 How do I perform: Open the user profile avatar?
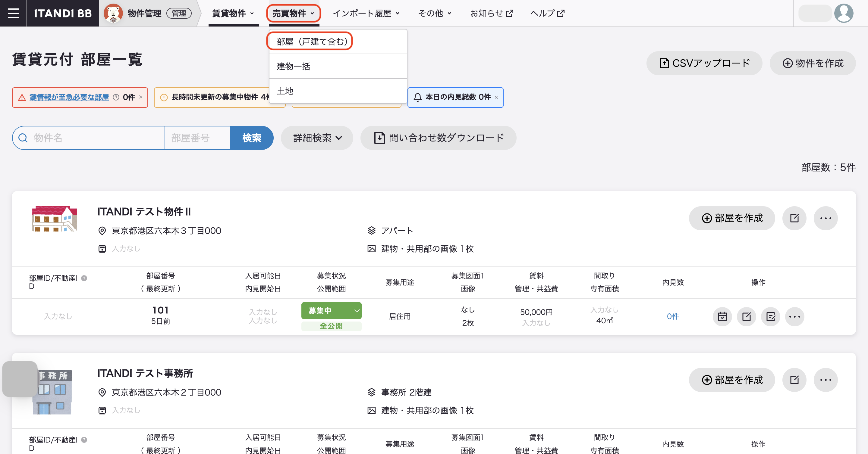tap(843, 13)
